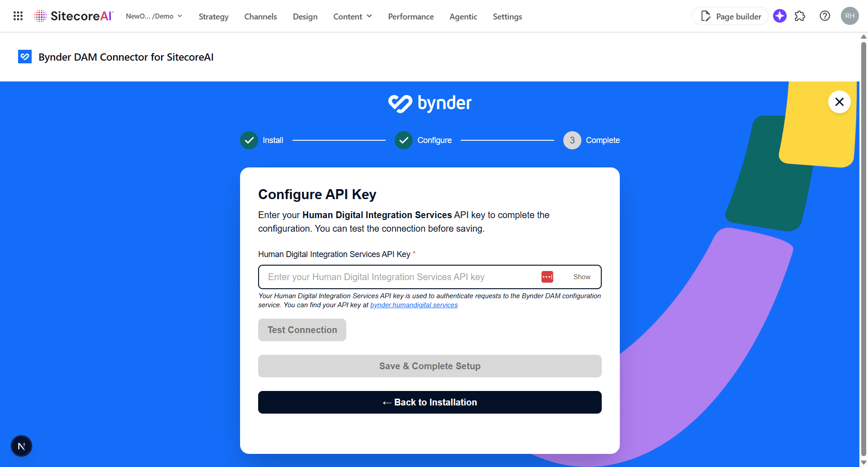
Task: Open help via question mark icon
Action: (x=825, y=16)
